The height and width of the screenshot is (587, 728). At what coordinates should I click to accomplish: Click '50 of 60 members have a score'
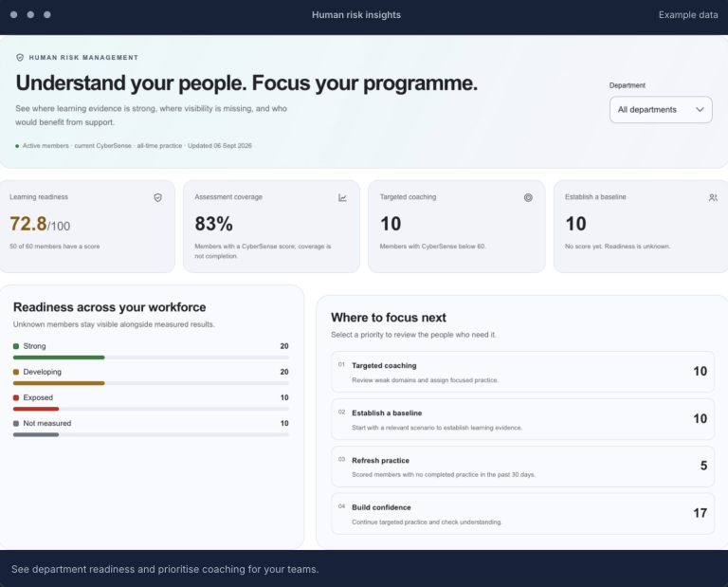click(x=55, y=247)
